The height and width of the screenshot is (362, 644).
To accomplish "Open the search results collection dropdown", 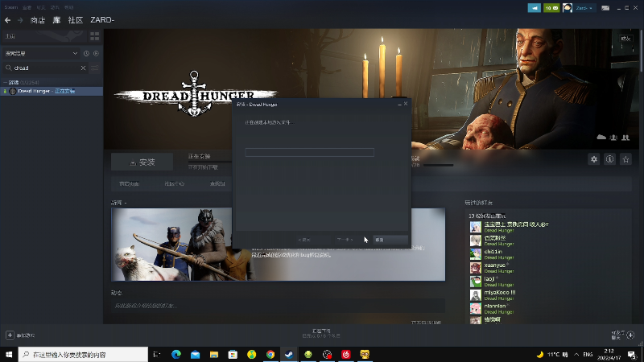I will [x=41, y=53].
